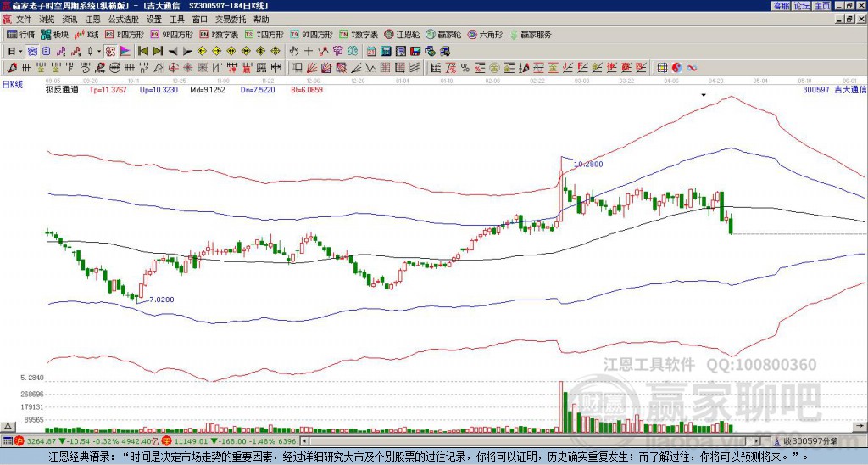
Task: Open the 赢家轮 wheel tool
Action: 443,34
